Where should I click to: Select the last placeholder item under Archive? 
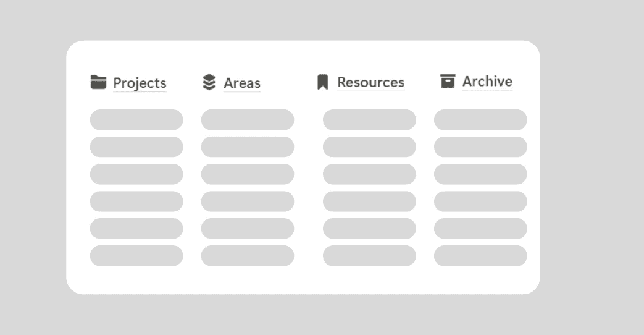tap(480, 256)
